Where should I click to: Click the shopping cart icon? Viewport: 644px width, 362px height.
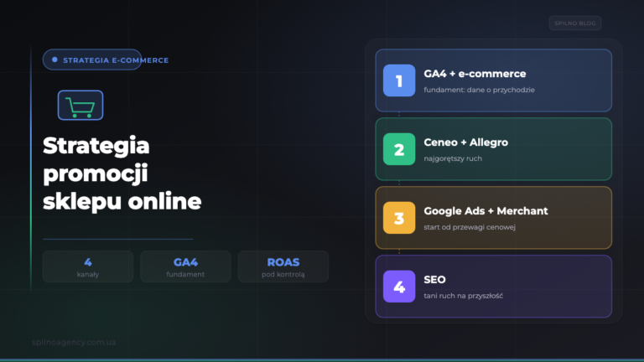click(x=80, y=106)
